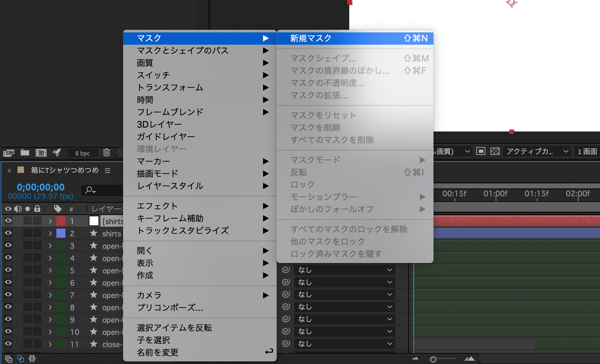
Task: Toggle transparency grid icon in viewer
Action: coord(495,151)
